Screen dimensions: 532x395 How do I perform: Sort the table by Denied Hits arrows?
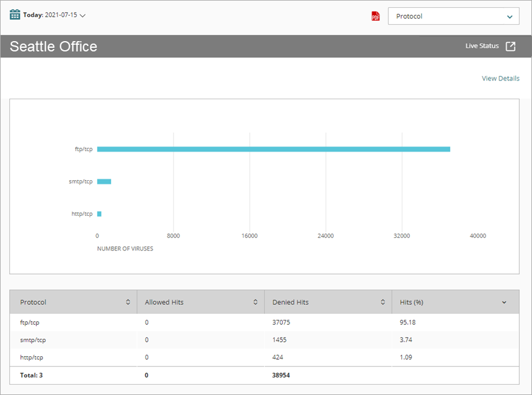[382, 301]
